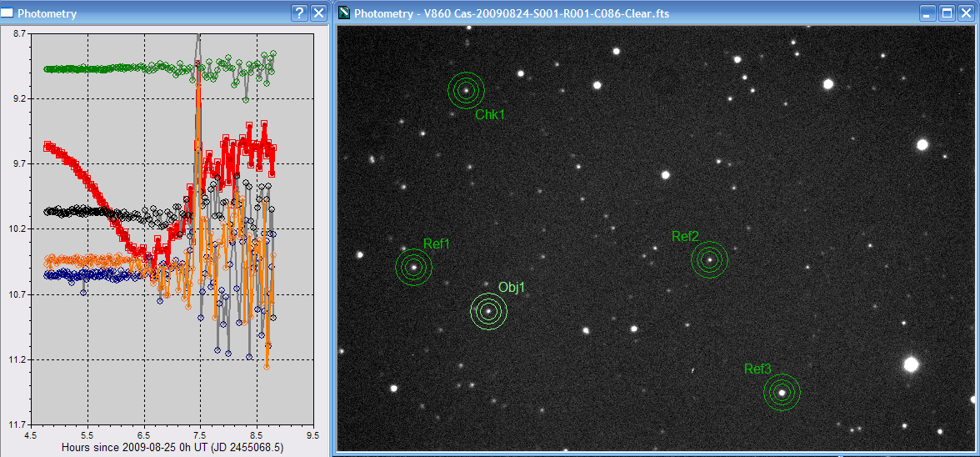Close the V860 Cas image window
Image resolution: width=980 pixels, height=457 pixels.
[966, 13]
